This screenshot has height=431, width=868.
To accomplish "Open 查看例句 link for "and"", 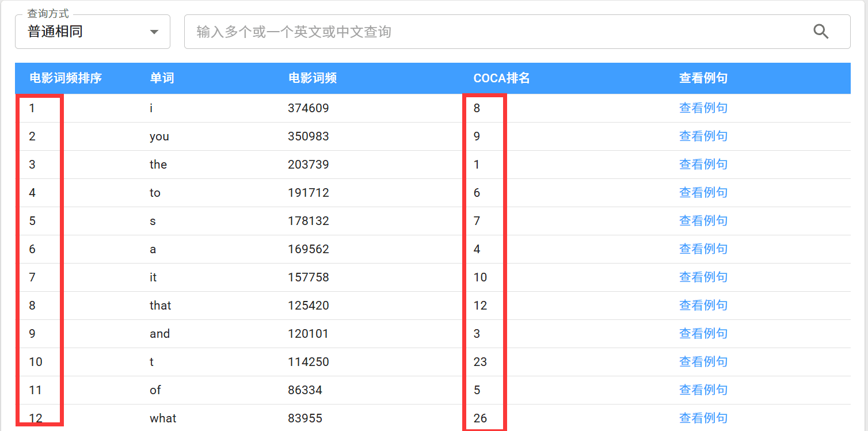I will pos(703,333).
